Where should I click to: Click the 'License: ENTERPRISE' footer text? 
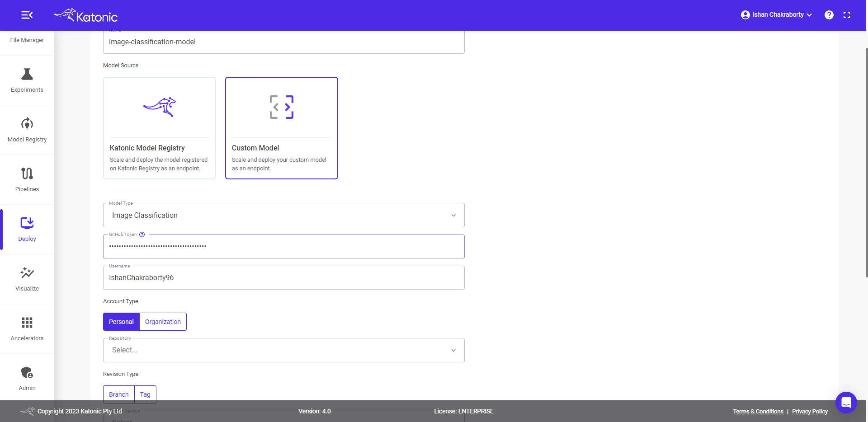[x=464, y=411]
